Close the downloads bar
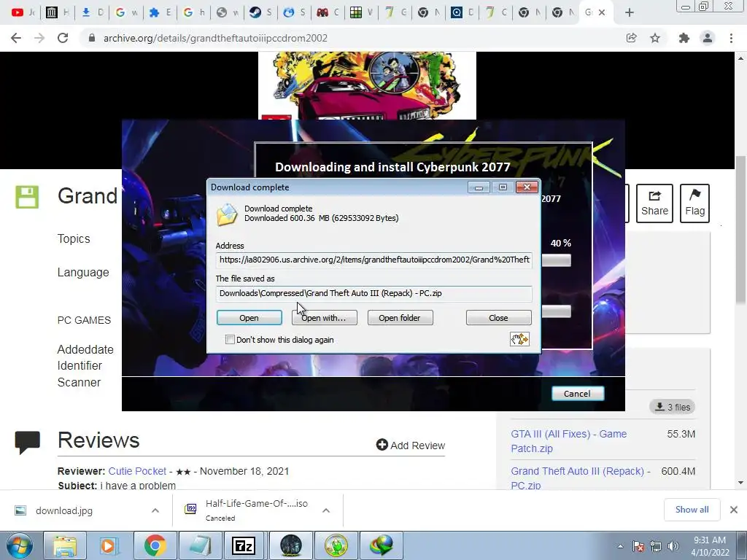Viewport: 747px width, 560px height. pyautogui.click(x=734, y=510)
